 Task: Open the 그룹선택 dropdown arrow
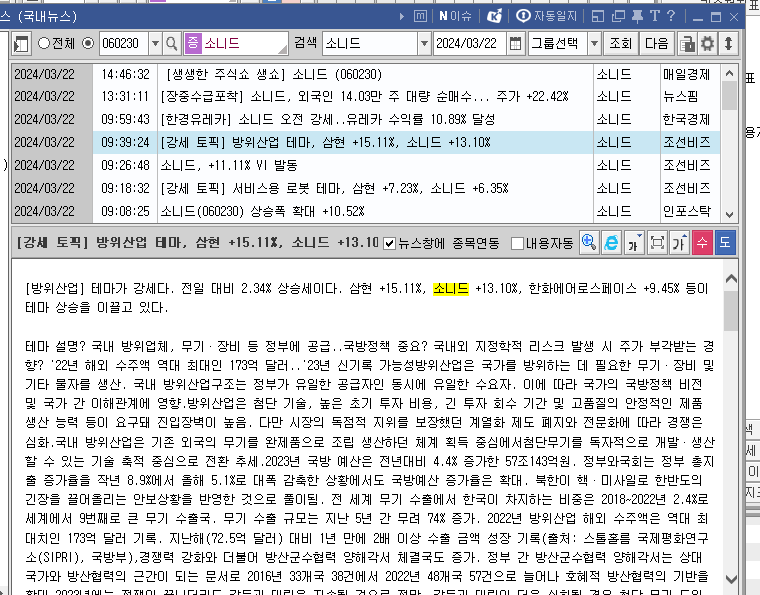594,44
